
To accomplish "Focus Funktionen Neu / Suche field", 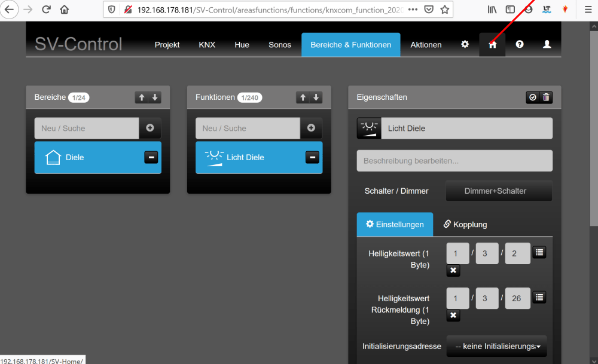I will tap(248, 128).
